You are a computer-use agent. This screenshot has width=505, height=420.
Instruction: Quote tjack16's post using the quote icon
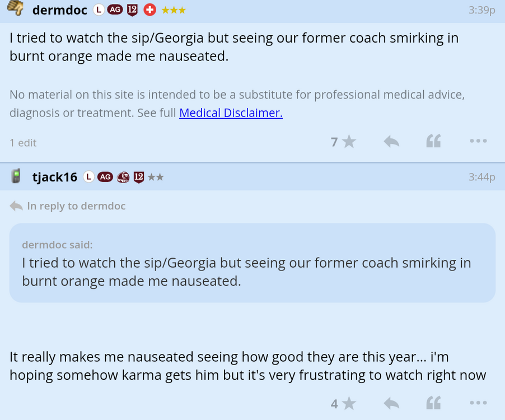(x=433, y=403)
